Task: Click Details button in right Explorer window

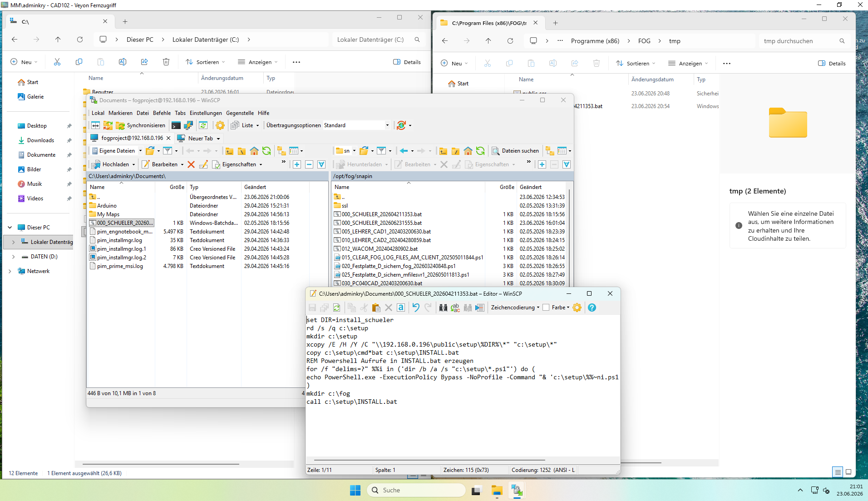Action: coord(832,64)
